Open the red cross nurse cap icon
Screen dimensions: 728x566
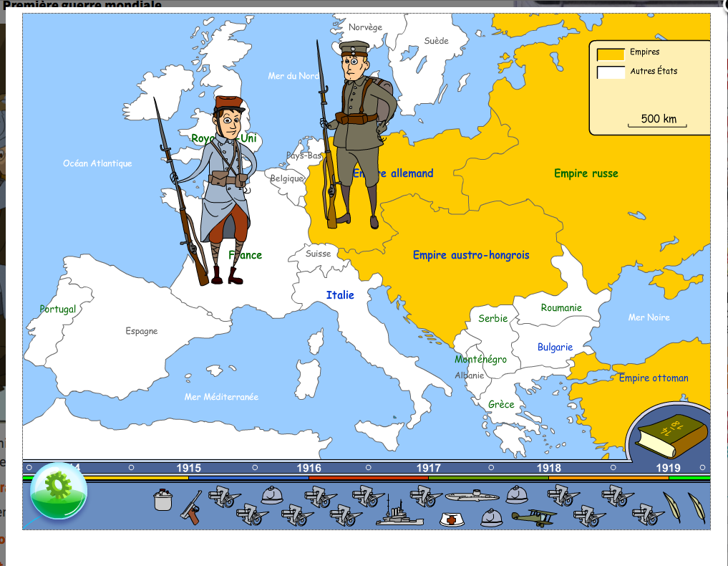coord(450,518)
